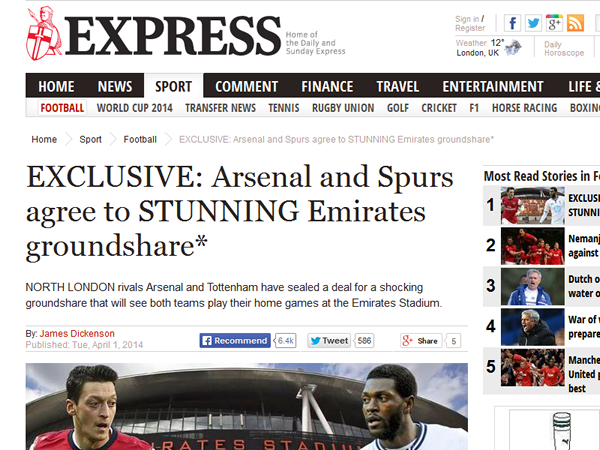Viewport: 600px width, 450px height.
Task: Click the Google+ icon in header
Action: (554, 23)
